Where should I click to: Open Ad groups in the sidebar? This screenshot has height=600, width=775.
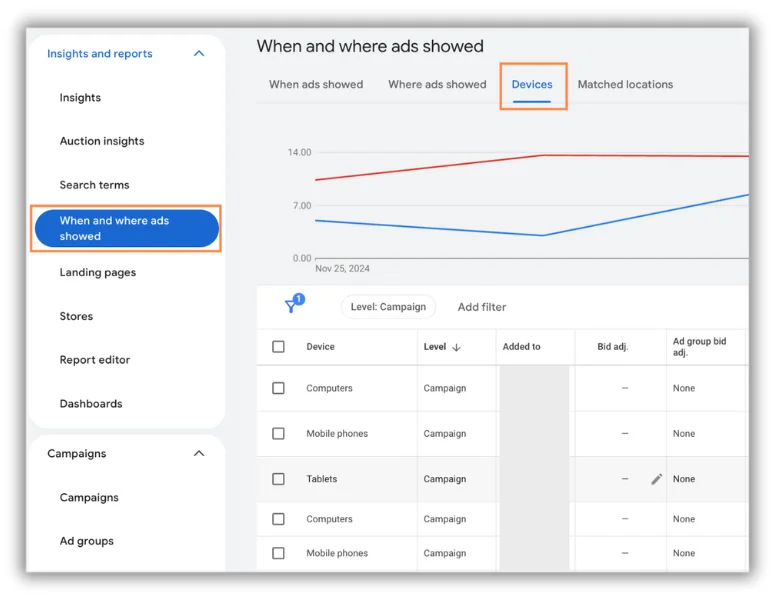click(x=86, y=541)
